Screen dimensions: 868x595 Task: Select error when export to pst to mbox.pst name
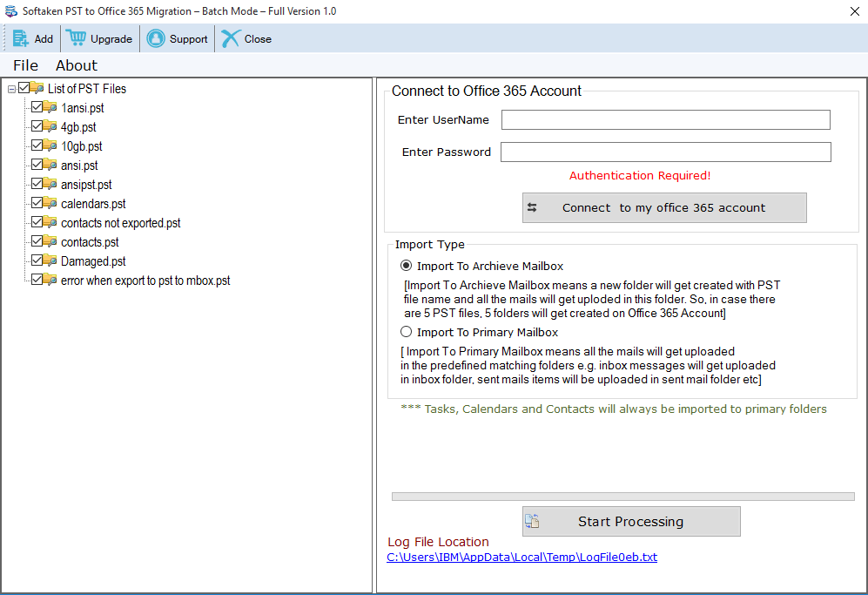(145, 281)
